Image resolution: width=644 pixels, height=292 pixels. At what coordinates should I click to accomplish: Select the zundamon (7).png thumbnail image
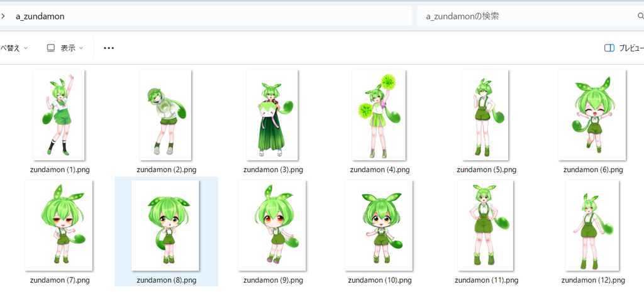pyautogui.click(x=59, y=225)
